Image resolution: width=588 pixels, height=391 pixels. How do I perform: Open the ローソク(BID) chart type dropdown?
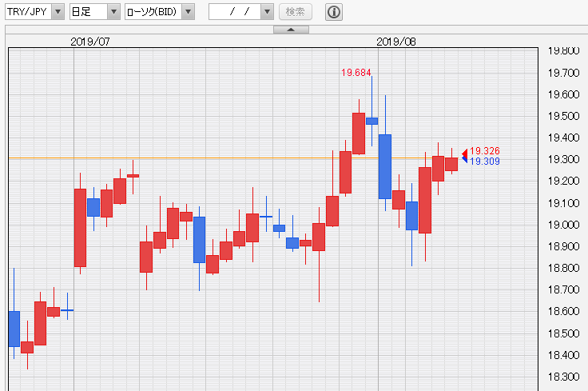pos(160,12)
